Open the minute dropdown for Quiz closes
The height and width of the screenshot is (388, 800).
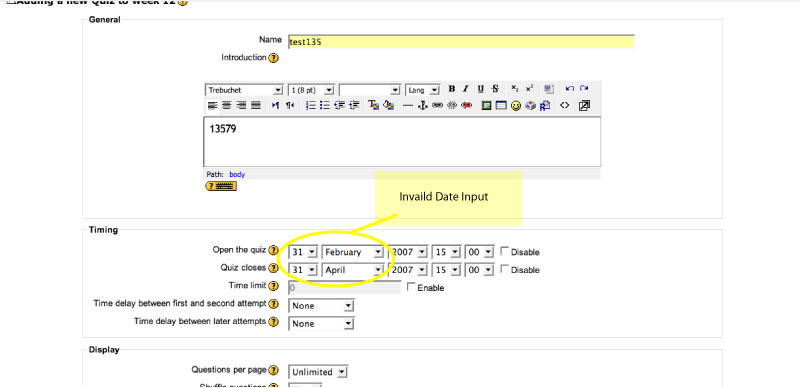(x=480, y=270)
